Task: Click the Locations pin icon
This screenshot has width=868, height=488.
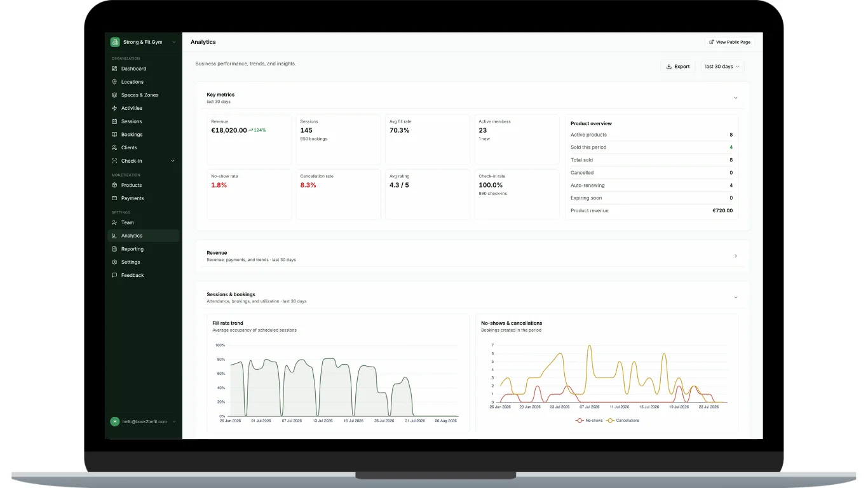Action: click(x=114, y=82)
